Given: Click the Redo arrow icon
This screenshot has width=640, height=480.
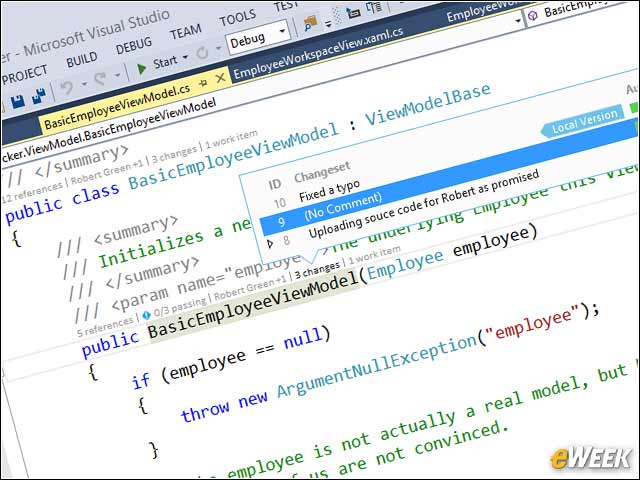Looking at the screenshot, I should pyautogui.click(x=100, y=78).
